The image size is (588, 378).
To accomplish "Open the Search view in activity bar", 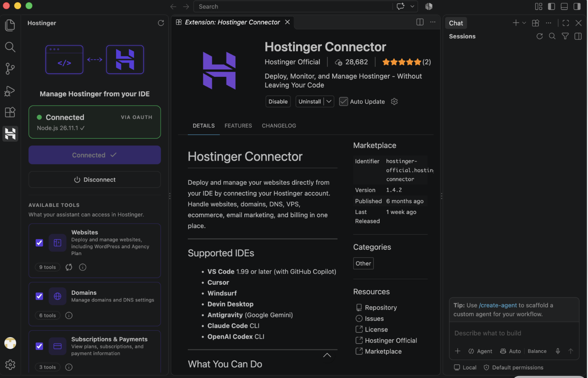I will click(x=10, y=47).
